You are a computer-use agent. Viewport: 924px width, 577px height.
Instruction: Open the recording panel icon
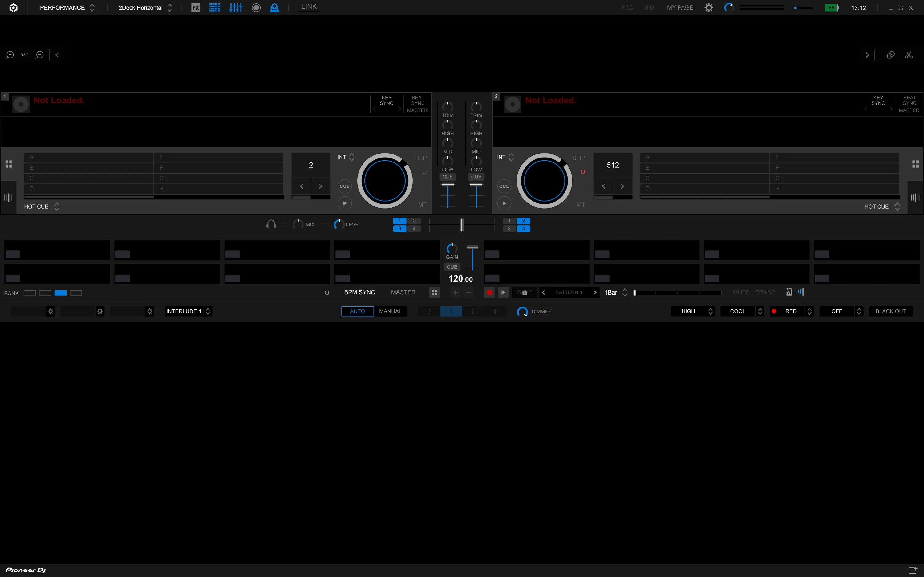point(256,8)
